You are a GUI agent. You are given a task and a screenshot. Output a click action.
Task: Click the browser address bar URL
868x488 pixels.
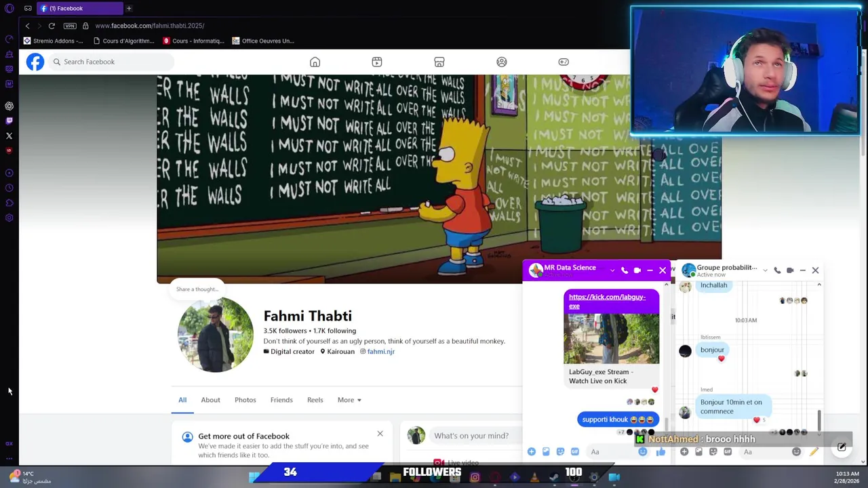coord(150,26)
